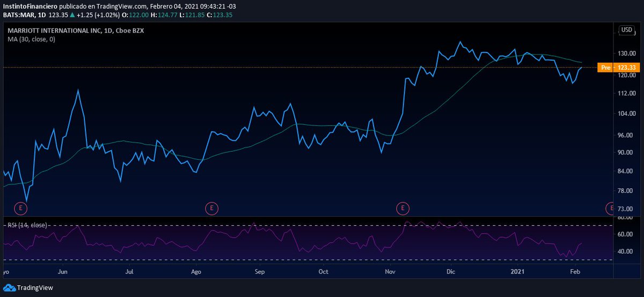Click the InstintoFinanciero author name
The height and width of the screenshot is (297, 644).
pyautogui.click(x=30, y=6)
